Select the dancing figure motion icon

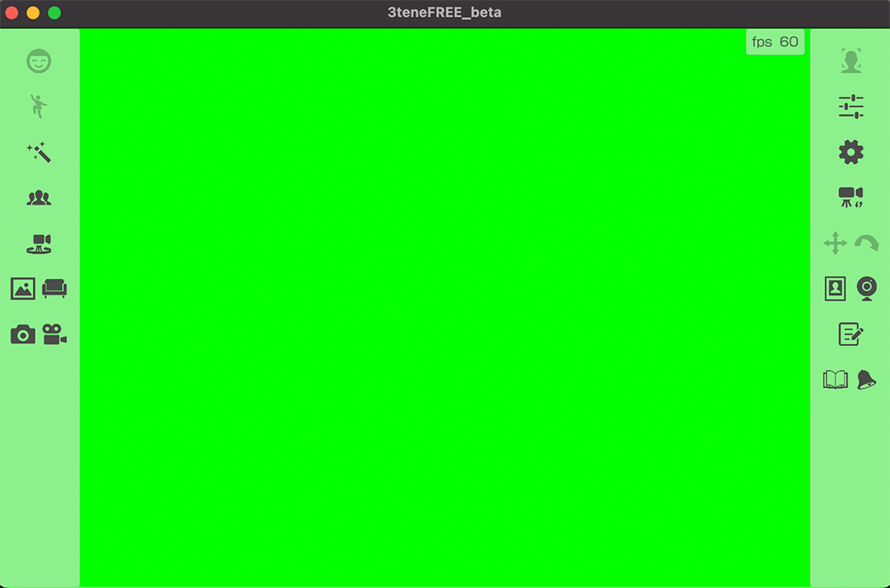(38, 107)
